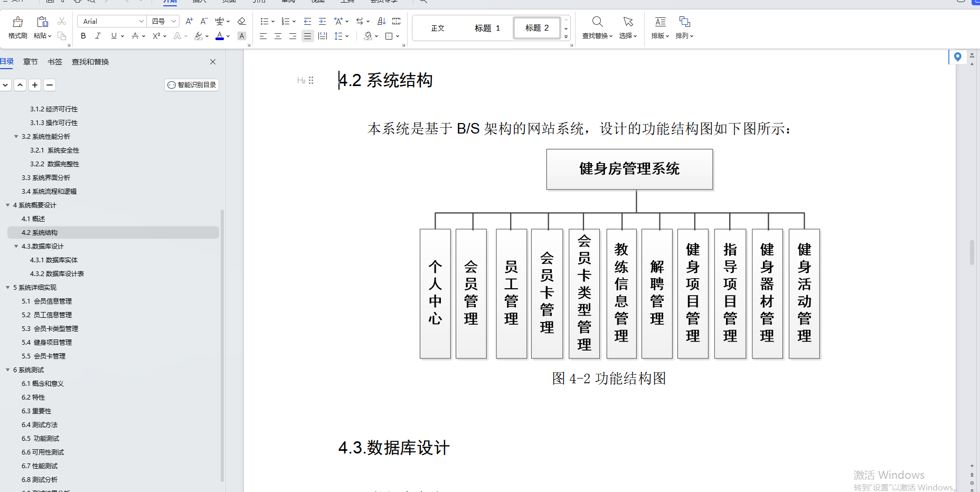Image resolution: width=980 pixels, height=492 pixels.
Task: Toggle underline on the selection
Action: pos(112,36)
